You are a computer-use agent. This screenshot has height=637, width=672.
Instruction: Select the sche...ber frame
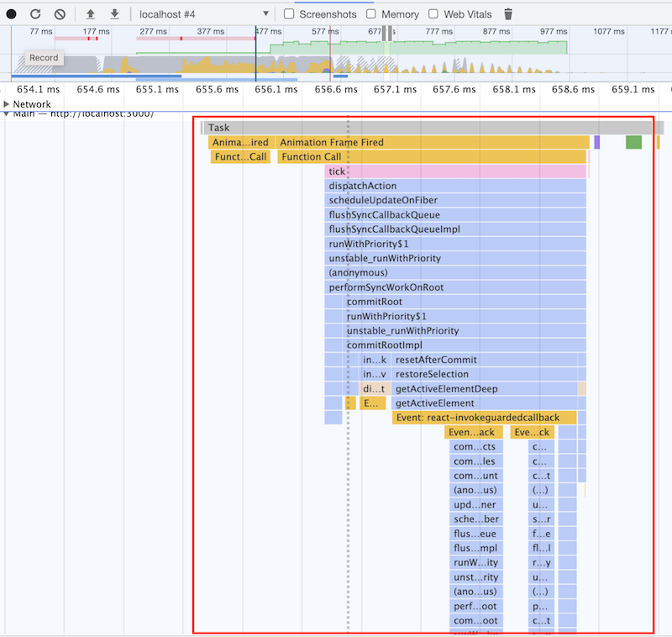tap(475, 519)
